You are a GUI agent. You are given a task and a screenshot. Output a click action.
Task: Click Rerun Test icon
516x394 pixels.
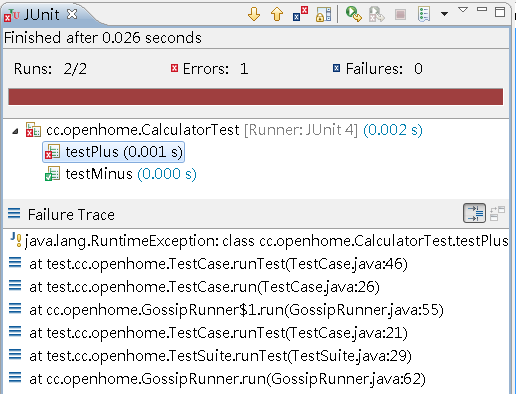point(354,14)
